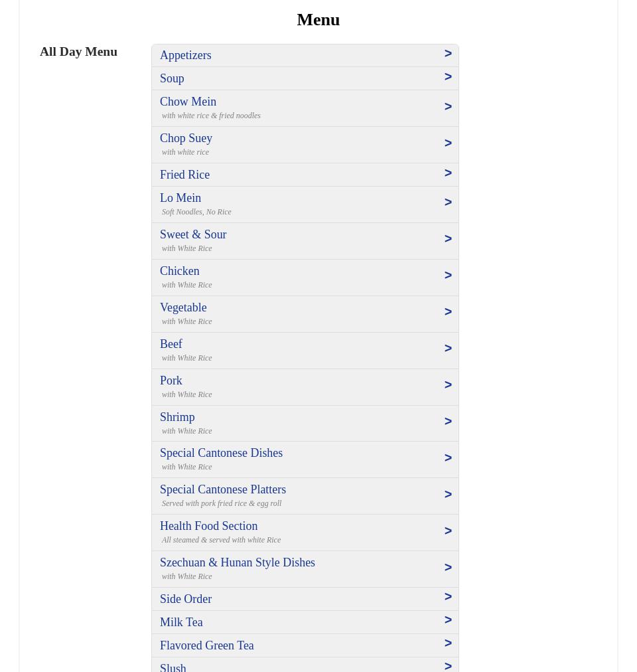Expand the Beef category arrow
The height and width of the screenshot is (672, 637).
click(448, 349)
